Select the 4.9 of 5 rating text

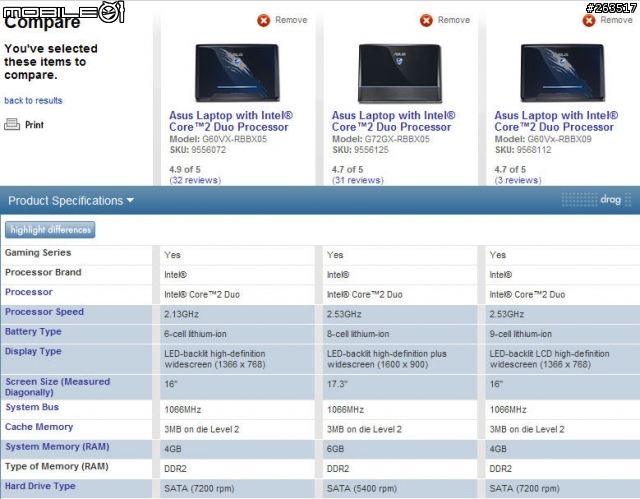pyautogui.click(x=184, y=169)
